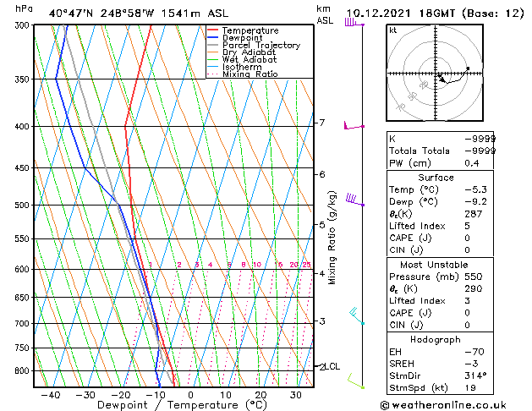Viewport: 532px width, 411px height.
Task: Select the 'Dewpoint' legend label
Action: click(x=242, y=38)
